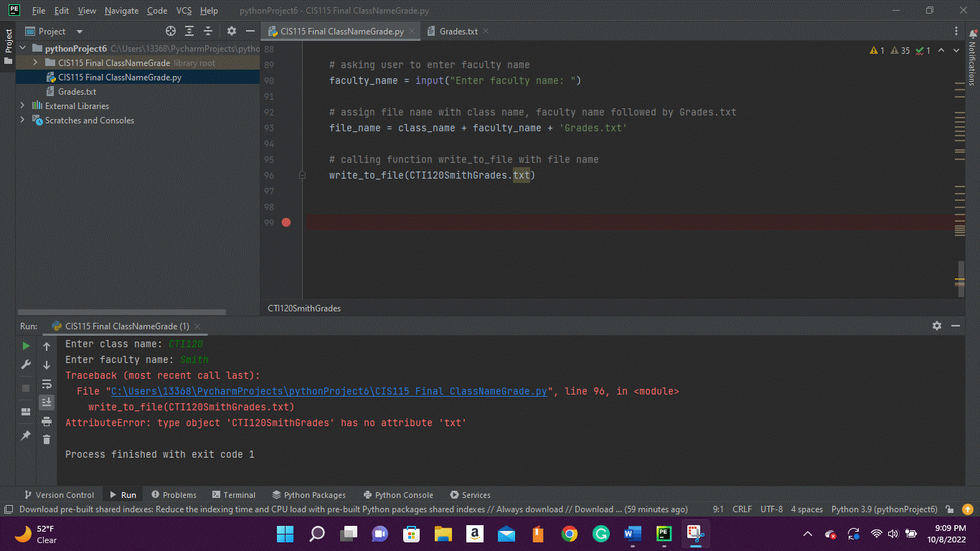Open the Navigate menu
The image size is (980, 551).
(121, 11)
